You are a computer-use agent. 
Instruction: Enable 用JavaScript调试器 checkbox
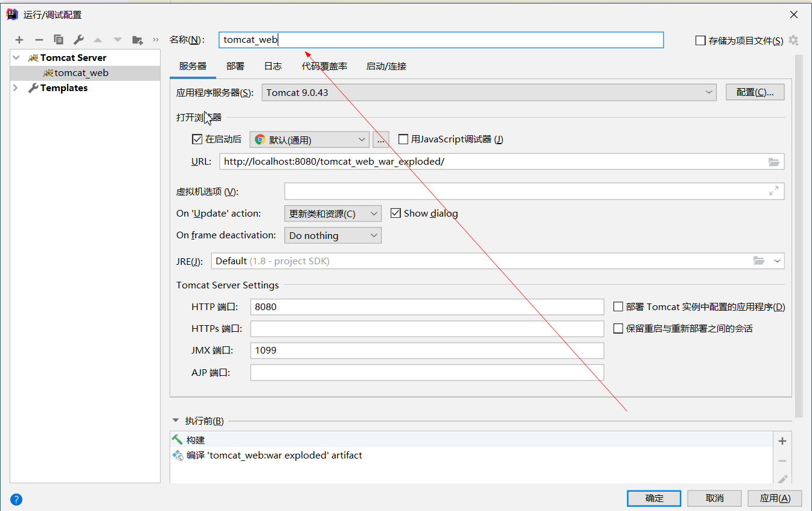point(403,139)
